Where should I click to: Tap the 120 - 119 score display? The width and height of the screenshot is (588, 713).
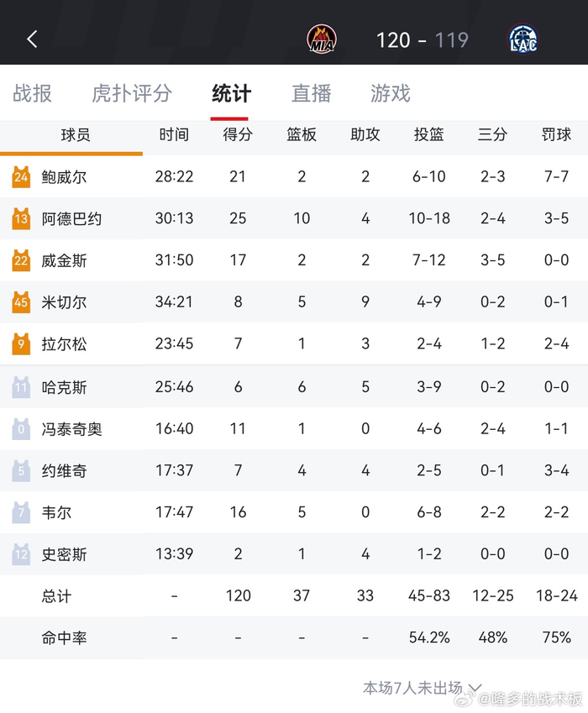point(422,39)
